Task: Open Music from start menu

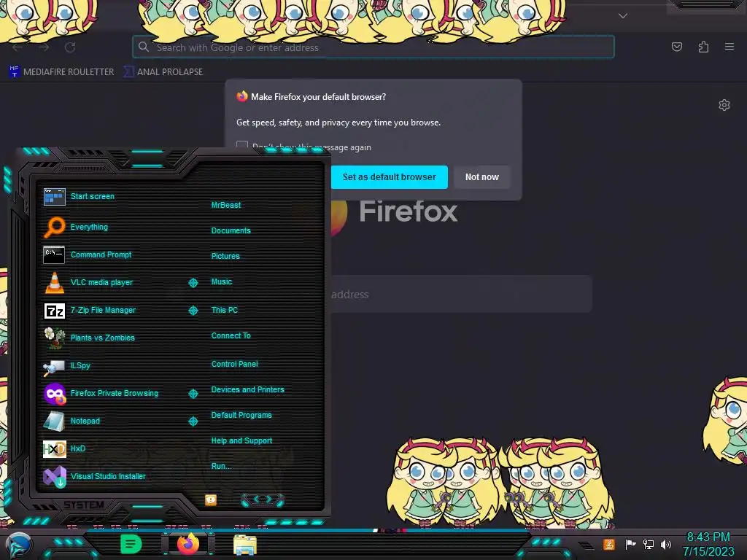Action: click(x=222, y=282)
